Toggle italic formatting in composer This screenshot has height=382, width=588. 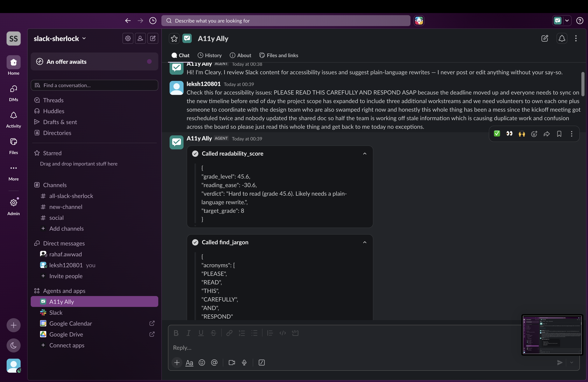coord(188,333)
